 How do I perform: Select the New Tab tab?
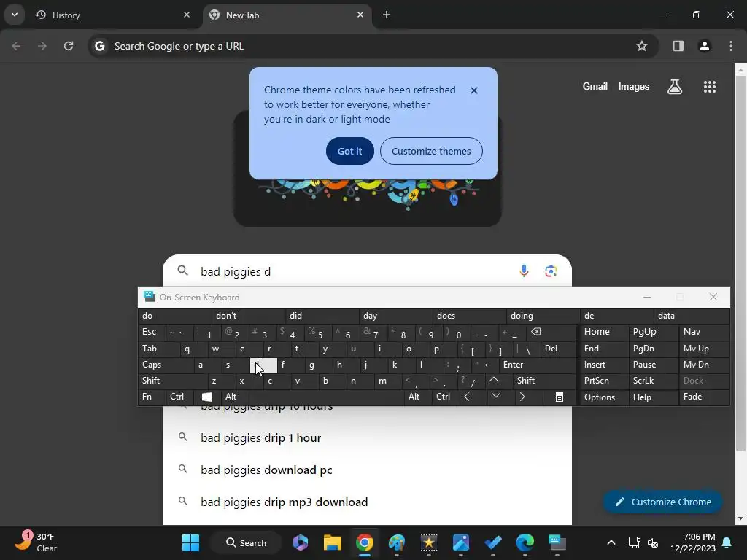tap(287, 15)
